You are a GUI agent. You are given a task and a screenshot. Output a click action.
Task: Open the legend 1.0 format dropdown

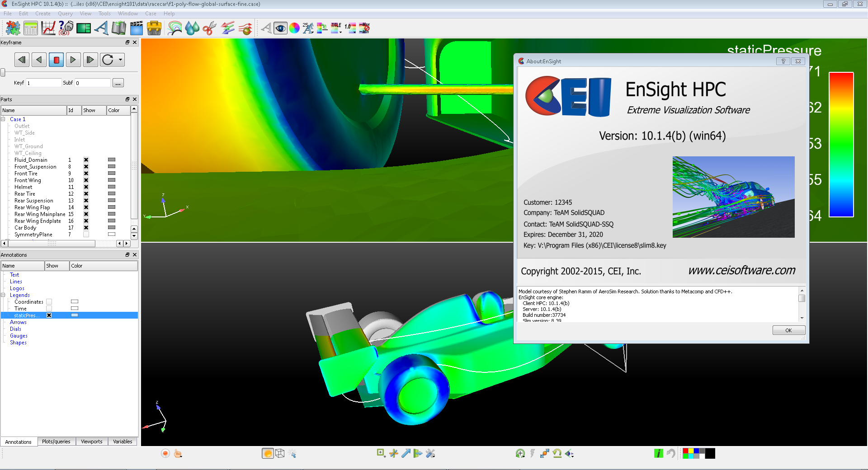pyautogui.click(x=350, y=28)
